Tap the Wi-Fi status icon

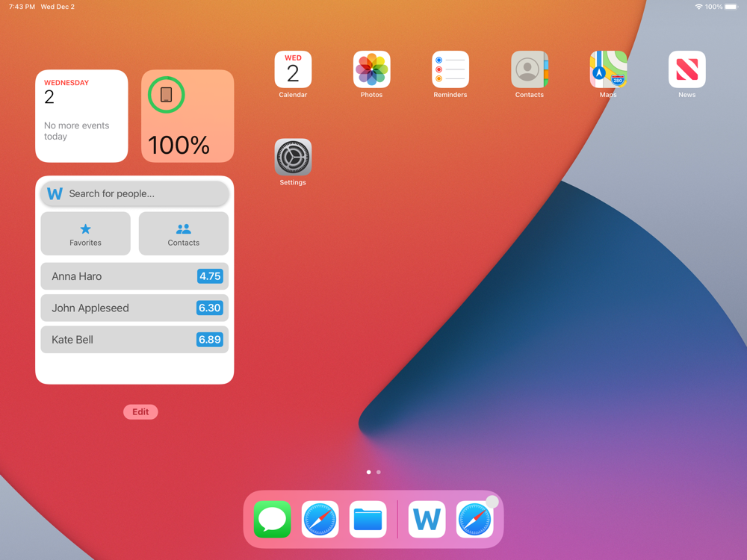pyautogui.click(x=698, y=7)
